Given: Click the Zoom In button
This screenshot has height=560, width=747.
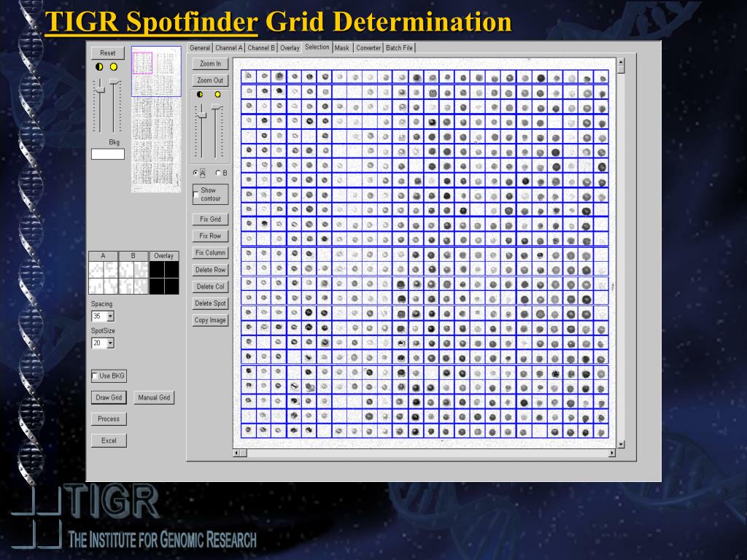Looking at the screenshot, I should (210, 63).
